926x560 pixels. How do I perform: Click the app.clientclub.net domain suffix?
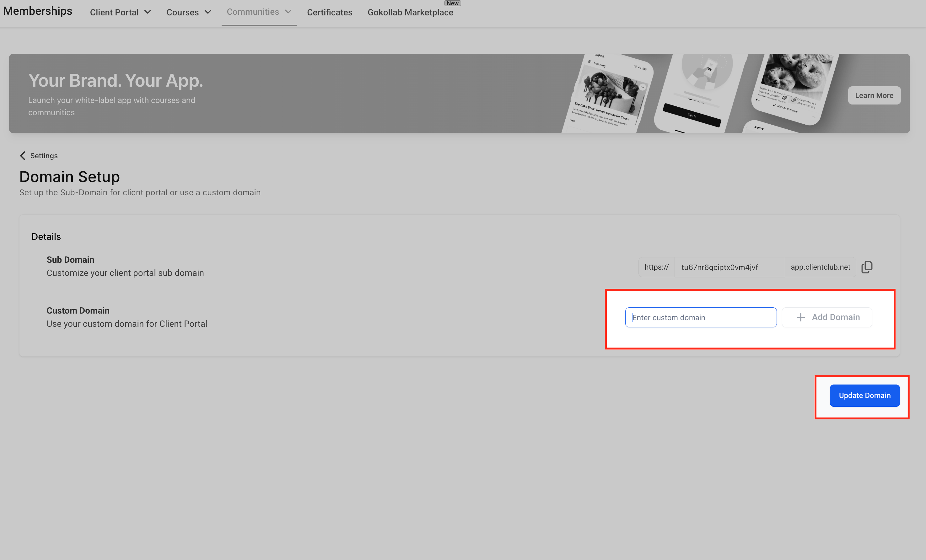pyautogui.click(x=820, y=267)
